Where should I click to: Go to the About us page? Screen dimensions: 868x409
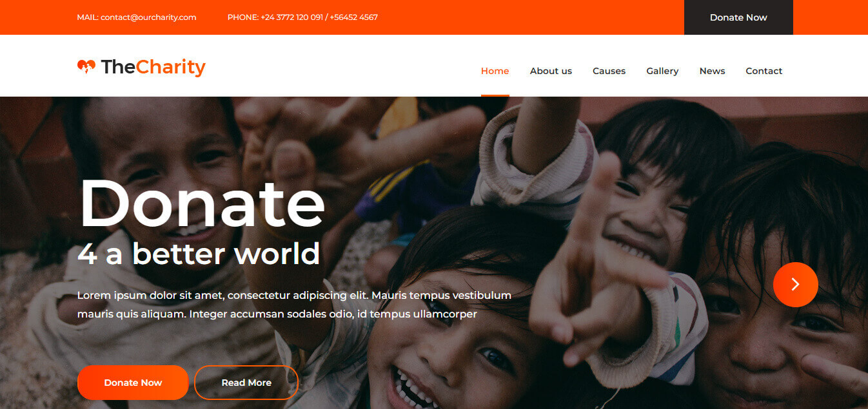551,71
